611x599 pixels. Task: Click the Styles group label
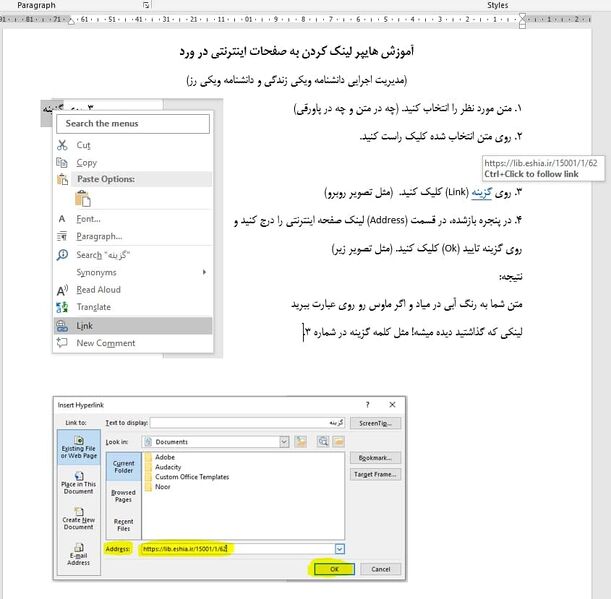coord(498,5)
